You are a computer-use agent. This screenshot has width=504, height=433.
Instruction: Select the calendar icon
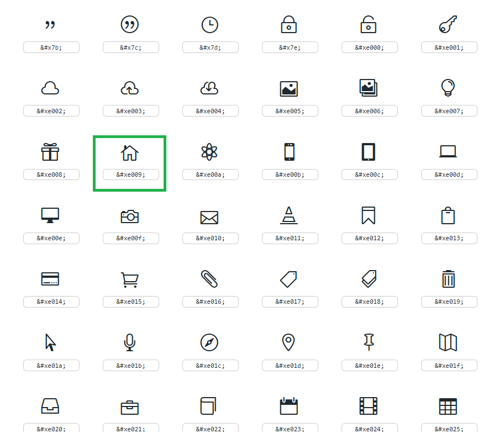point(289,406)
